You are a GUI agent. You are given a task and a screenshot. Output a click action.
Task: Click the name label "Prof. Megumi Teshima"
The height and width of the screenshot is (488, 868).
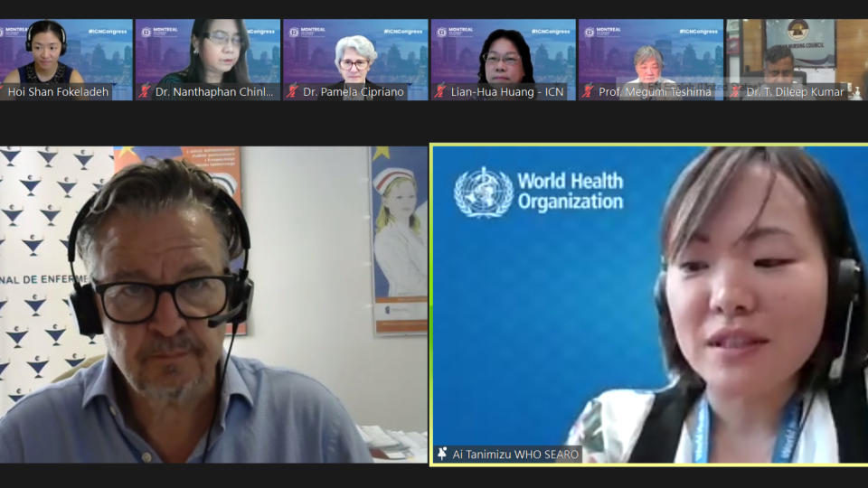click(655, 92)
